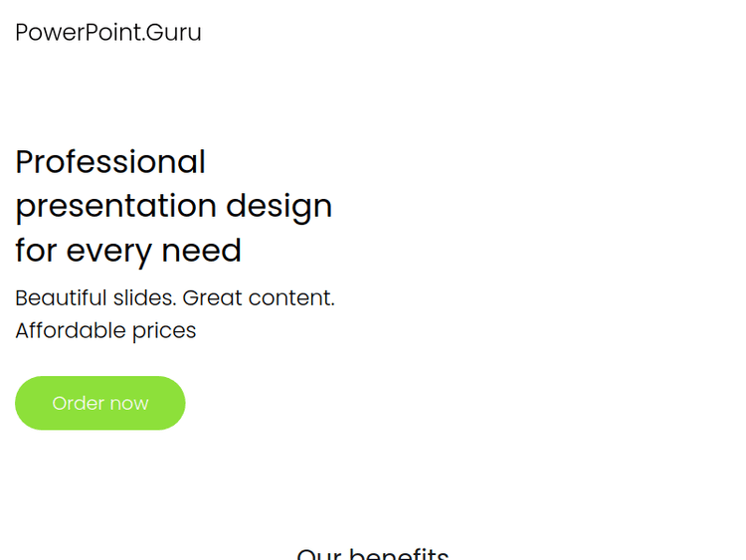746x560 pixels.
Task: Click the PowerPoint.Guru site logo
Action: point(108,33)
